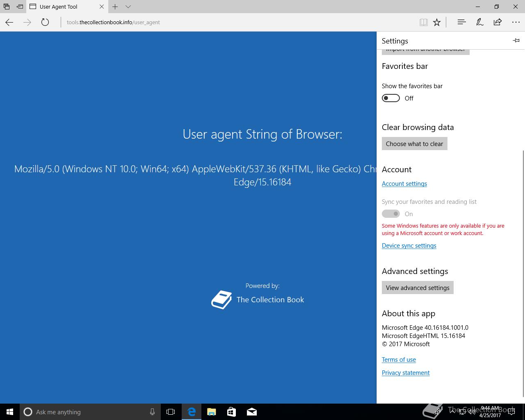Open the Windows Start menu
Viewport: 525px width, 420px height.
tap(10, 412)
